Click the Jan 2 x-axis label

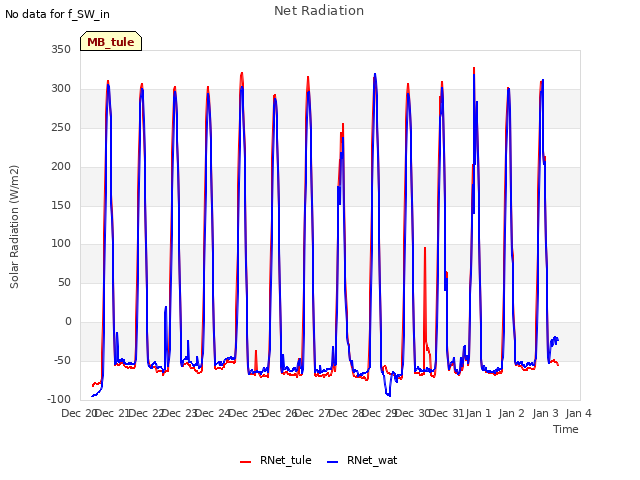click(512, 413)
